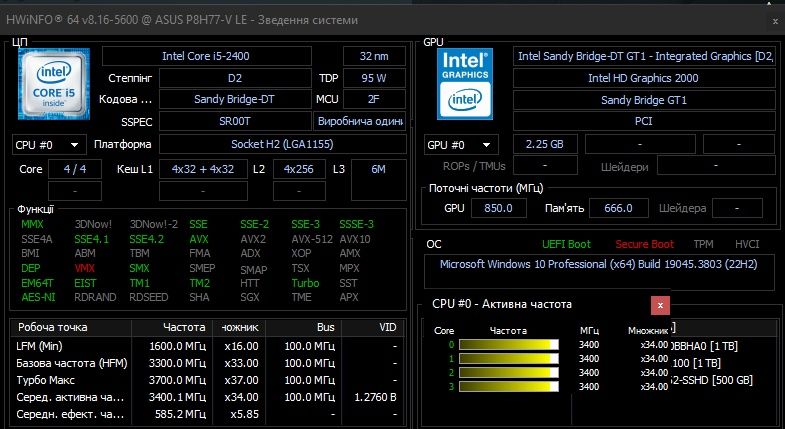Click the red VMX feature flag
The image size is (785, 429).
pyautogui.click(x=84, y=268)
